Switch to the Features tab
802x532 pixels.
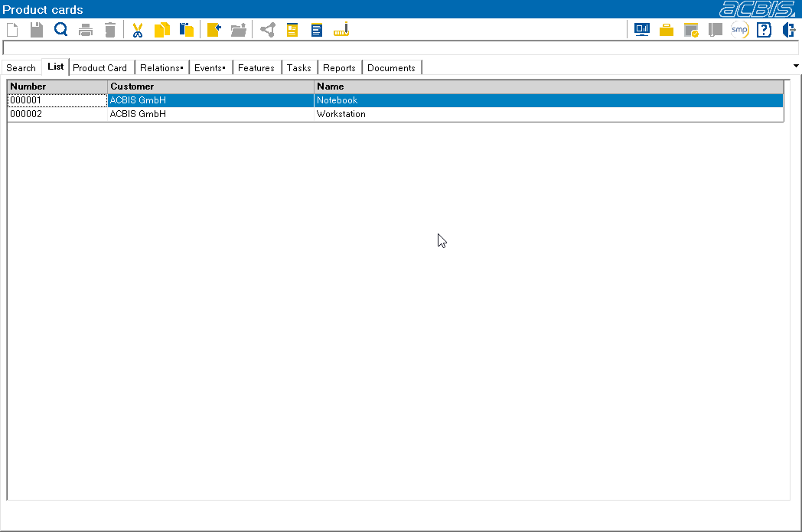[x=256, y=68]
